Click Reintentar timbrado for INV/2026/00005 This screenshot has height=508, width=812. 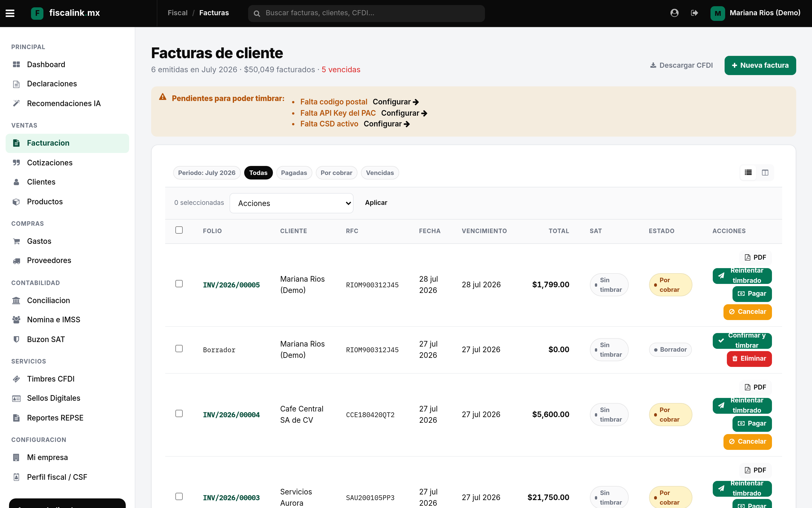pyautogui.click(x=742, y=275)
